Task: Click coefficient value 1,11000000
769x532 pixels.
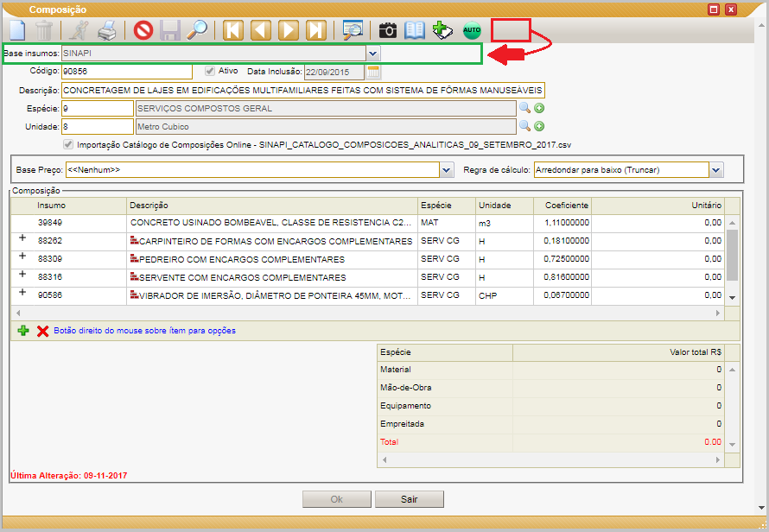Action: 567,223
